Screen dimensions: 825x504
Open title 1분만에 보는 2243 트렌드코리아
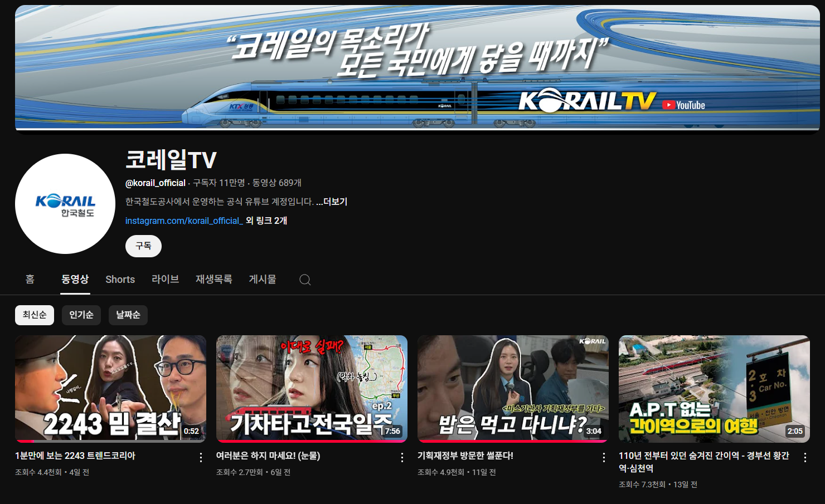pos(75,456)
